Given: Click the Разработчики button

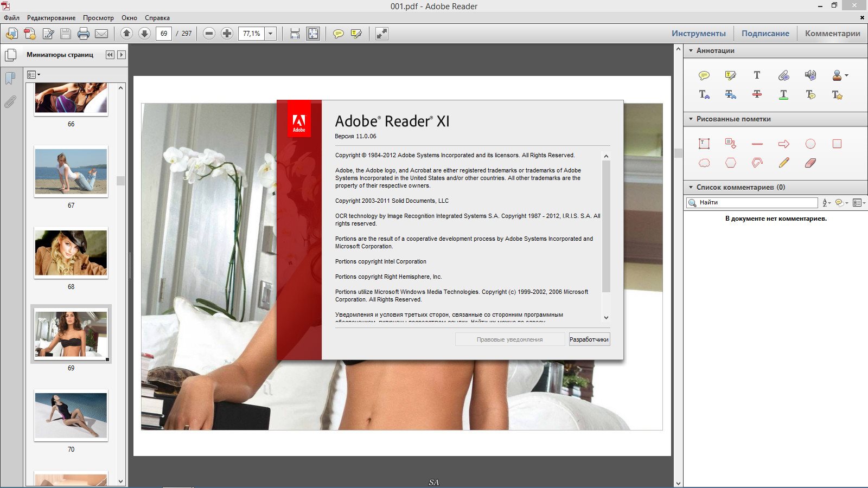Looking at the screenshot, I should (x=589, y=339).
